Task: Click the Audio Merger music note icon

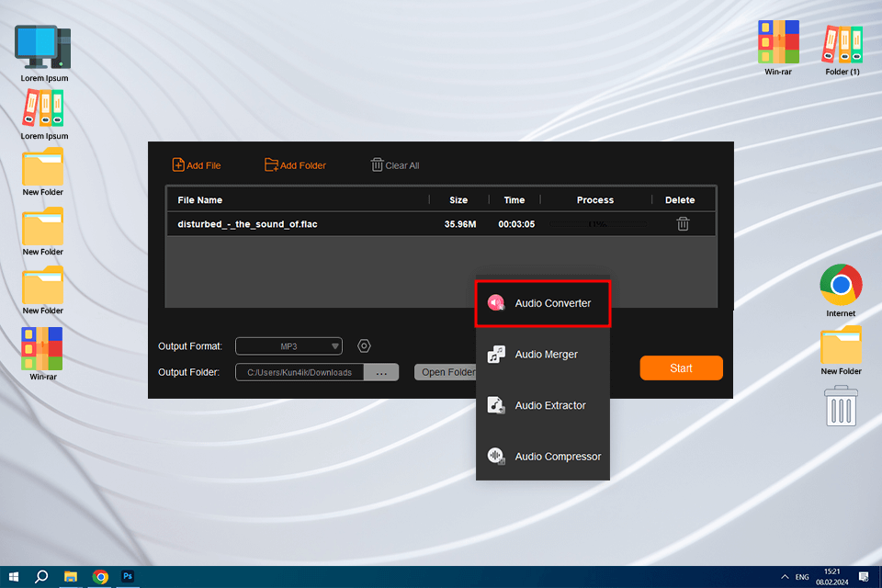Action: coord(495,354)
